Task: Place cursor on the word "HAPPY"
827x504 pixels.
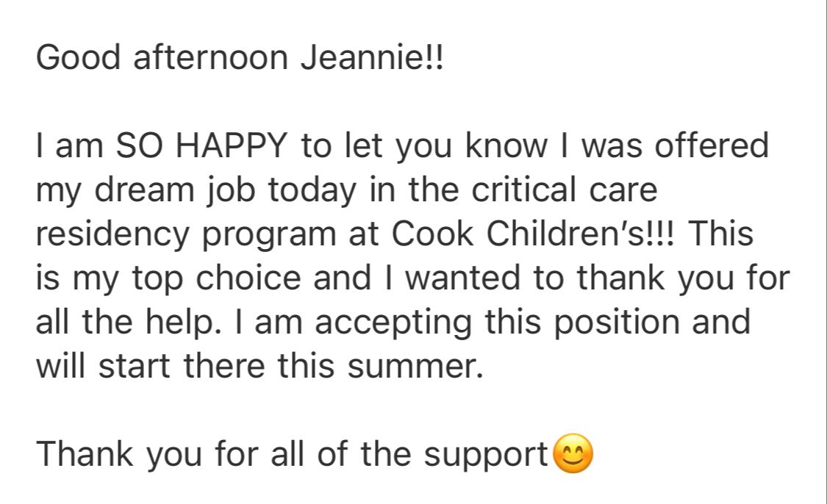Action: coord(232,145)
